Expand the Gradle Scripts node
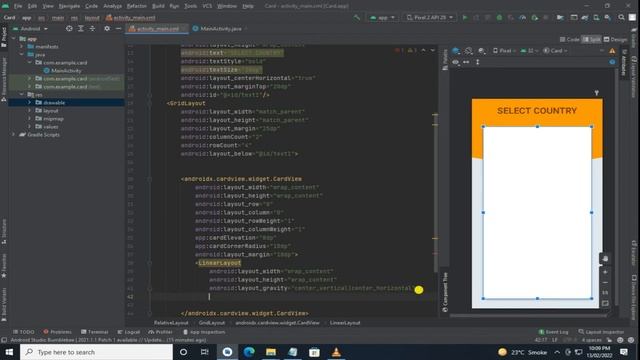Viewport: 640px width, 360px height. pyautogui.click(x=14, y=134)
